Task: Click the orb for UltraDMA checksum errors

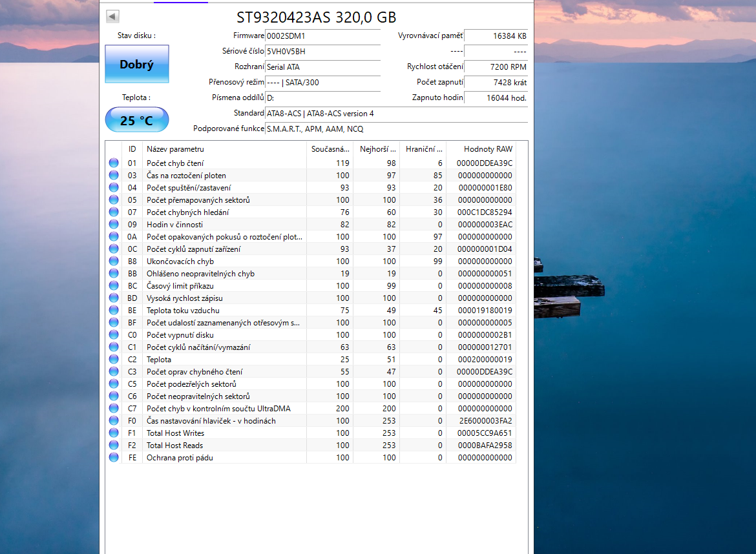Action: pos(114,408)
